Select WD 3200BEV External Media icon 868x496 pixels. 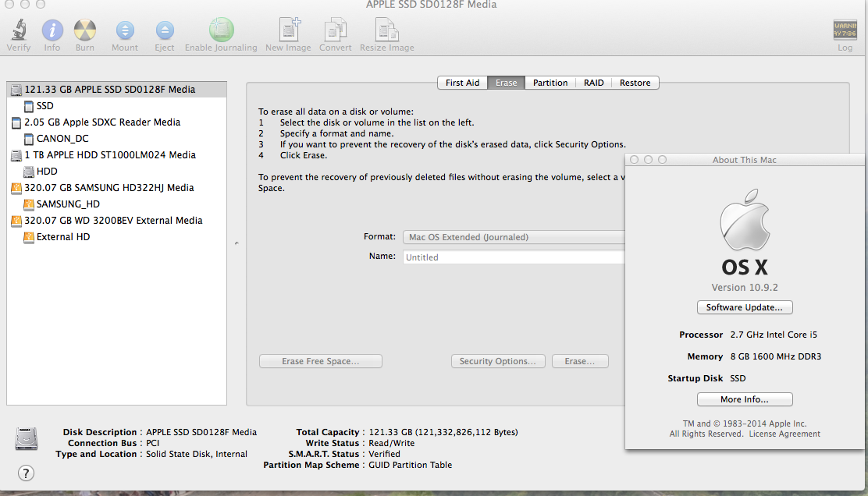(x=16, y=221)
